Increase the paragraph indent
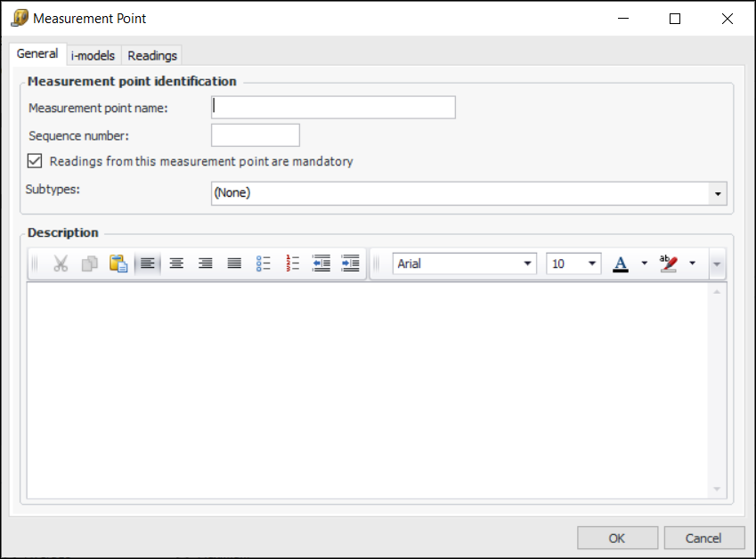The width and height of the screenshot is (756, 559). click(350, 263)
